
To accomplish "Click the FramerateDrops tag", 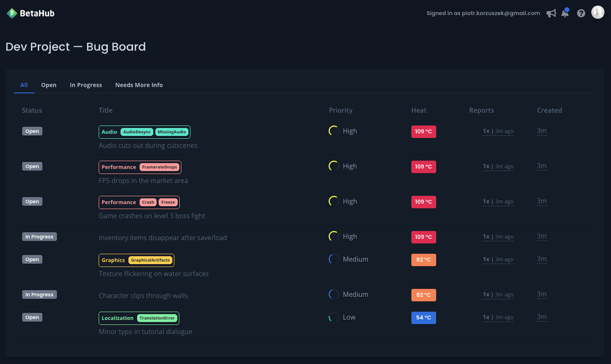I will [159, 167].
